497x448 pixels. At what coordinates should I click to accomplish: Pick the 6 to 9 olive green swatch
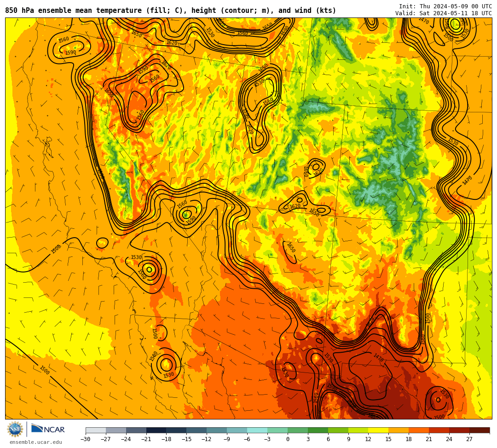click(338, 430)
